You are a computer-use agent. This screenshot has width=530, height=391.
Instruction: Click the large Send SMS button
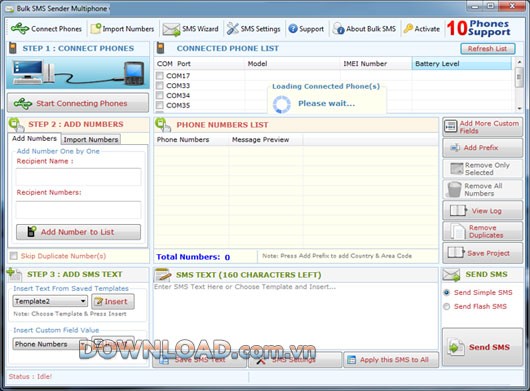tap(483, 347)
